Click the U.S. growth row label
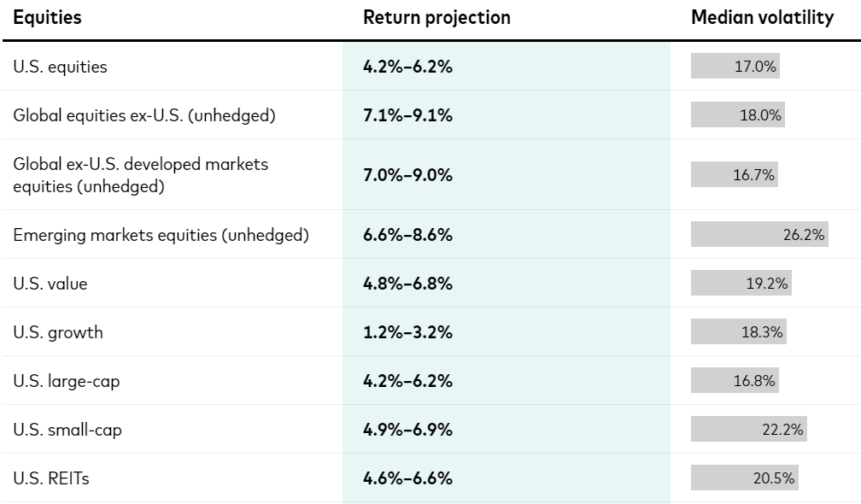 [57, 332]
